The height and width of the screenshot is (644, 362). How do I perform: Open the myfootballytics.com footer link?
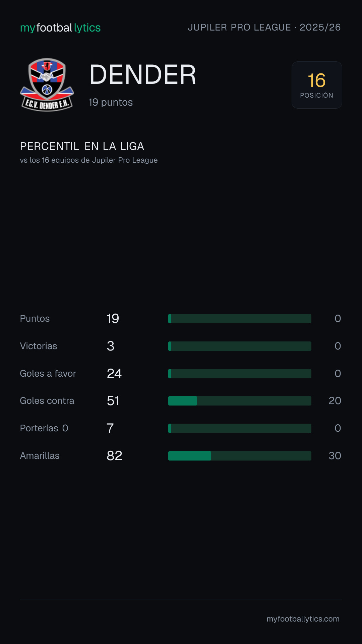[x=303, y=619]
